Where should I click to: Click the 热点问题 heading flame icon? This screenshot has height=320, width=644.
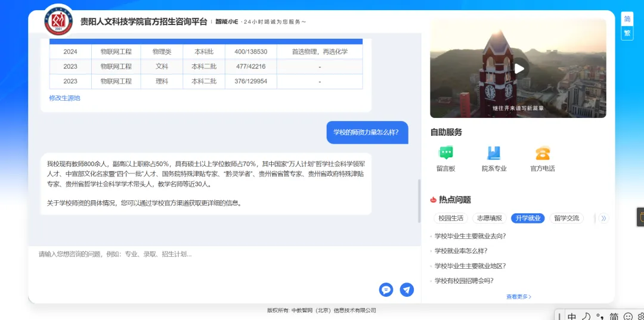coord(433,200)
